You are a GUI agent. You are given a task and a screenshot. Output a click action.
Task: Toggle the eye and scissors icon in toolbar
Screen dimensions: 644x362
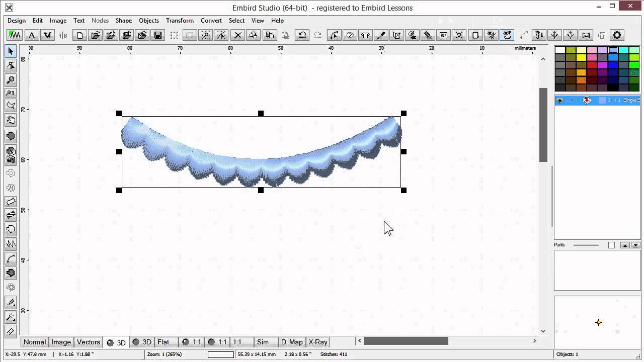pyautogui.click(x=492, y=35)
